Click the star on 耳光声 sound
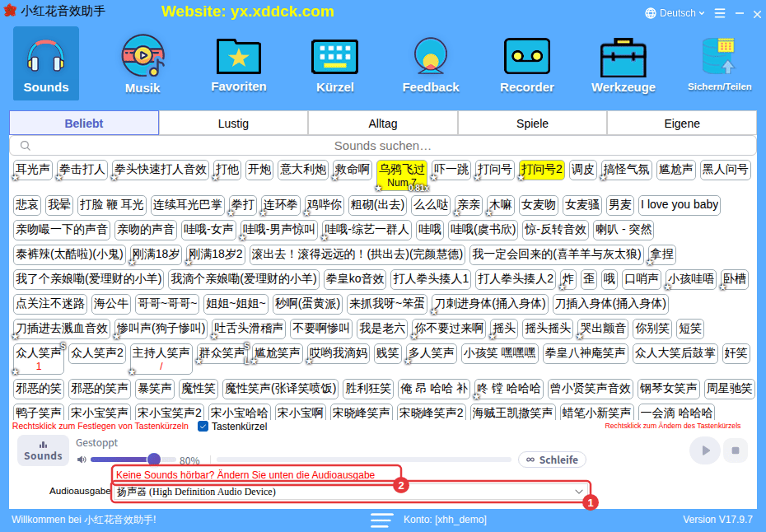Image resolution: width=766 pixels, height=532 pixels. [x=16, y=179]
